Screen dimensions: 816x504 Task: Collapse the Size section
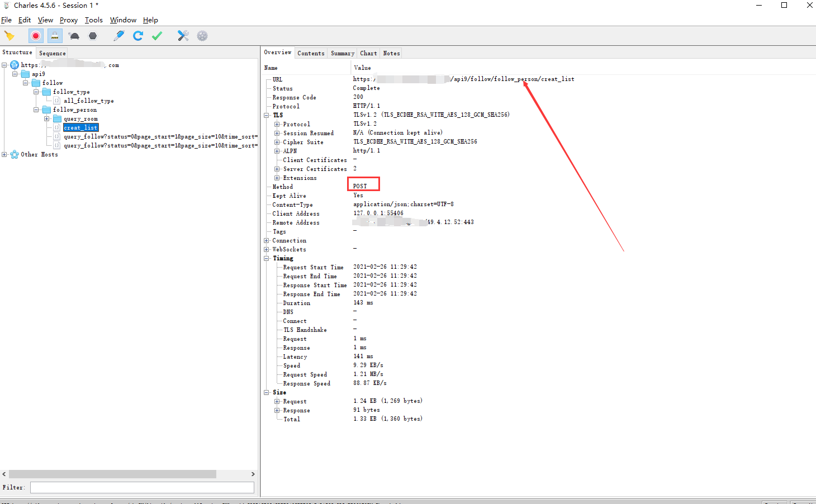pyautogui.click(x=267, y=392)
